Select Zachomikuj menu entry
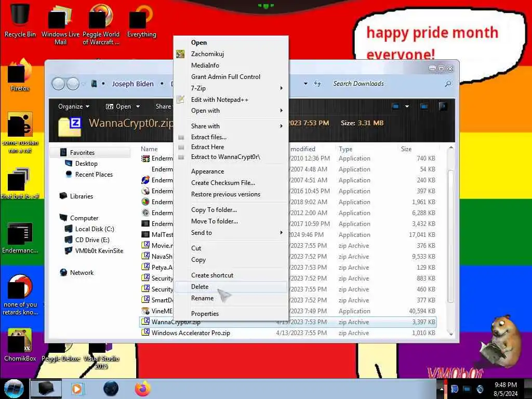The height and width of the screenshot is (399, 532). 231,54
